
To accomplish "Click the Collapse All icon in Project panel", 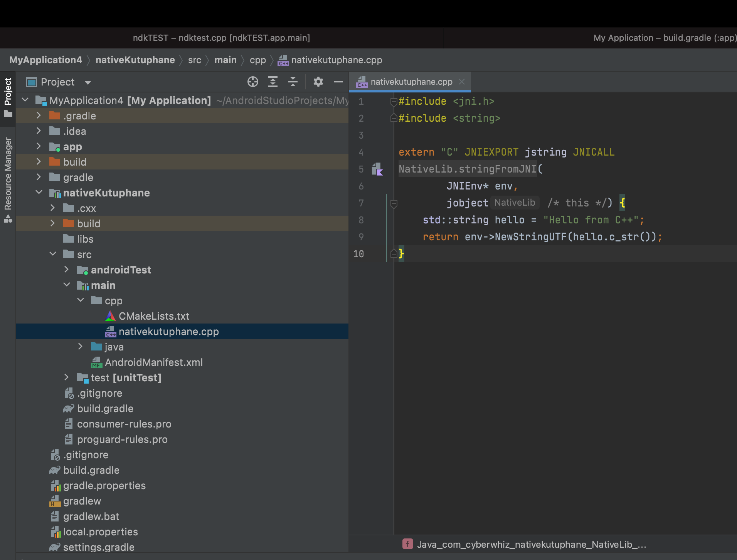I will tap(293, 82).
